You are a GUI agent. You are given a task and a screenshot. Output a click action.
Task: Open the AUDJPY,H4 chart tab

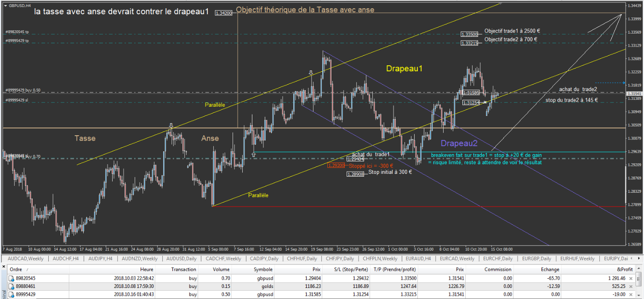99,259
